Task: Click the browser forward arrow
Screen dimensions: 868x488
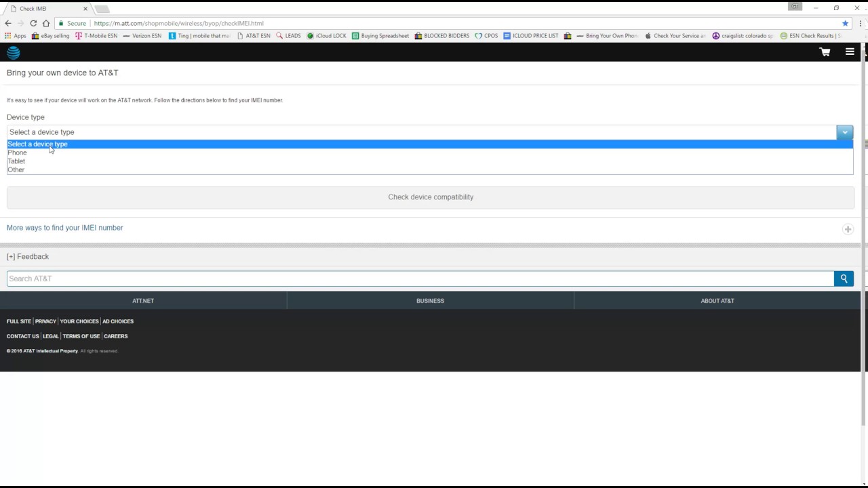Action: (20, 23)
